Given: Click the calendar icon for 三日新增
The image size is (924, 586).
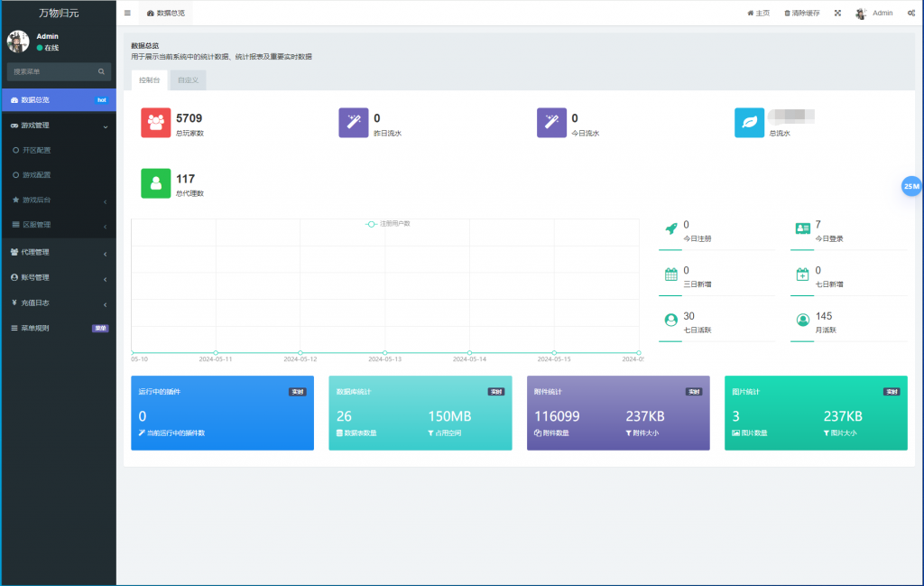Looking at the screenshot, I should (671, 274).
